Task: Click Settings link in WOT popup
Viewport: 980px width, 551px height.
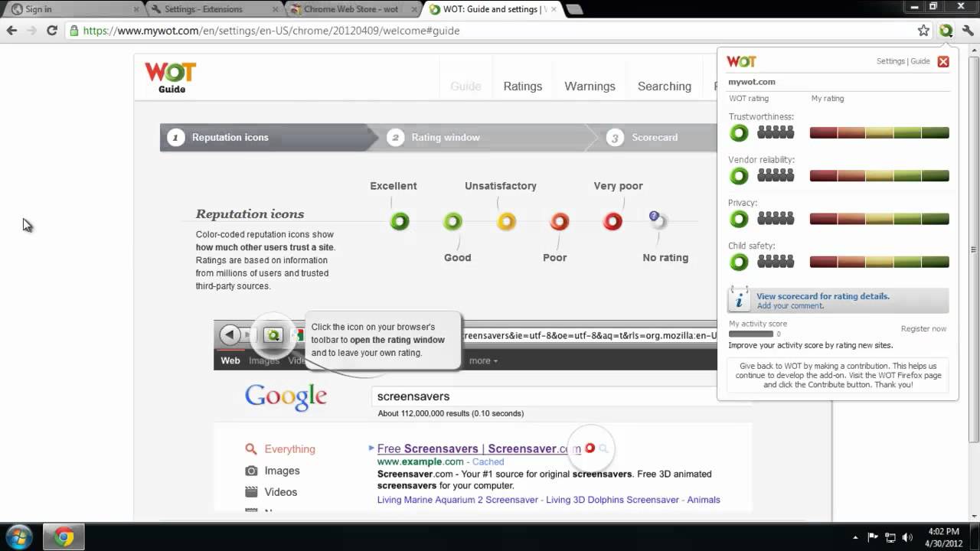Action: pyautogui.click(x=890, y=61)
